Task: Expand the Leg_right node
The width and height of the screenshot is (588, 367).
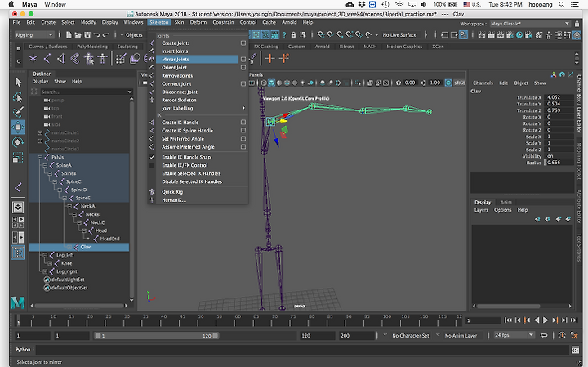Action: point(45,271)
